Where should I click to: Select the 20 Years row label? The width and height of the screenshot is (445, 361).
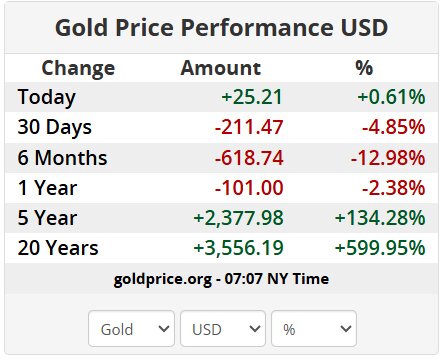tap(58, 248)
